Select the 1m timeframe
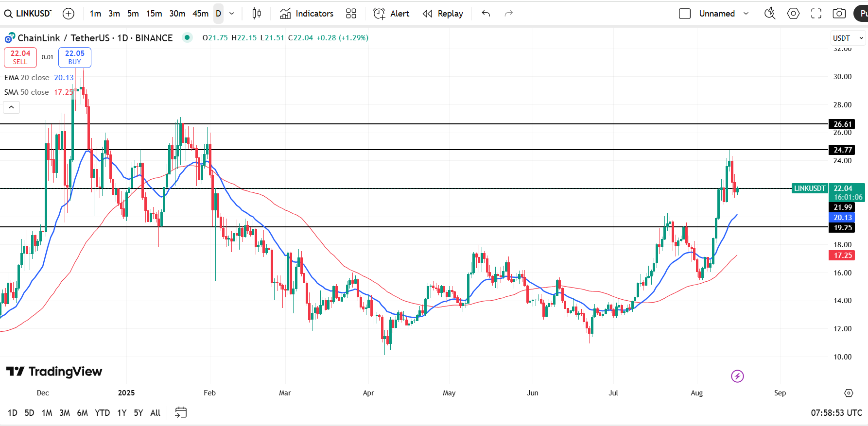868x426 pixels. (95, 14)
